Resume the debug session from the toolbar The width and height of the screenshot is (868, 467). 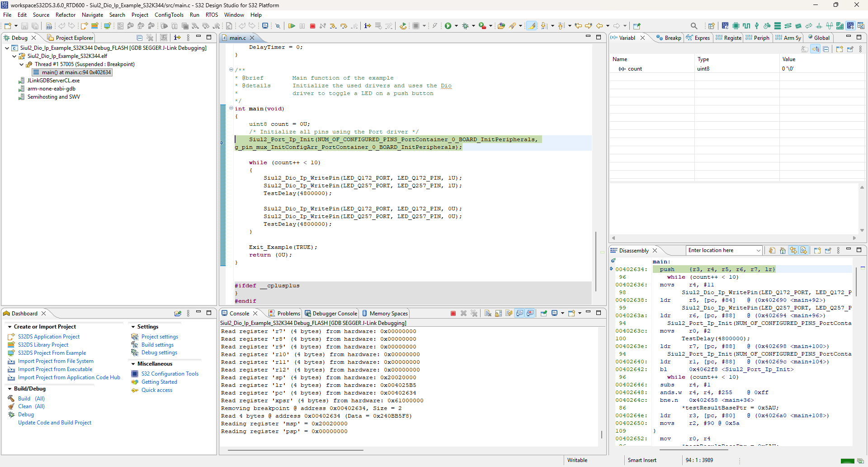pos(292,26)
